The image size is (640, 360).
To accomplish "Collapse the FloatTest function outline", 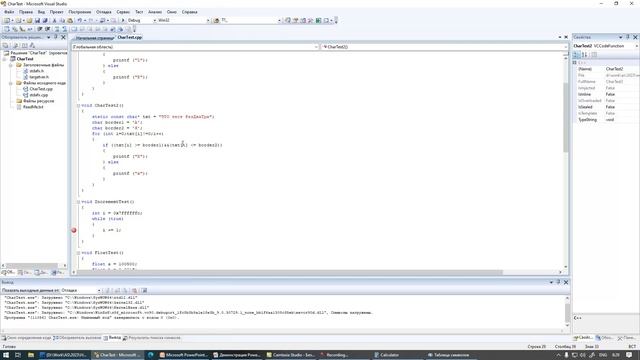I will tap(78, 253).
